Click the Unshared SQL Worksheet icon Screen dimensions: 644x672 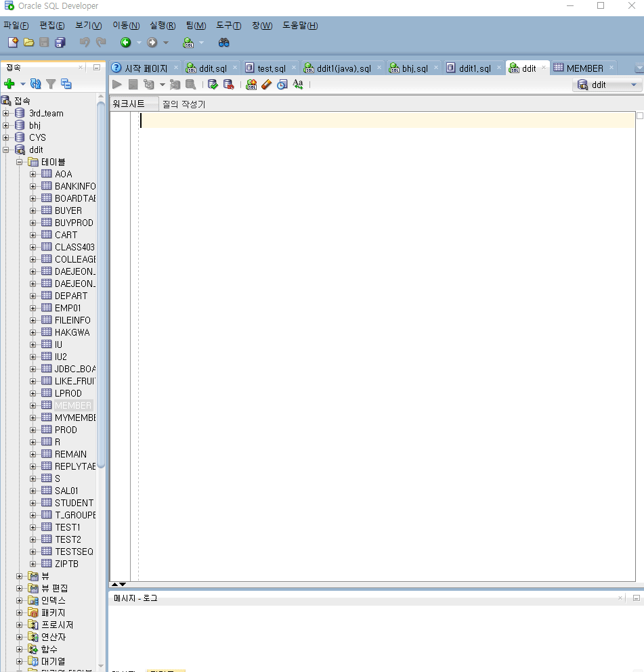click(251, 85)
